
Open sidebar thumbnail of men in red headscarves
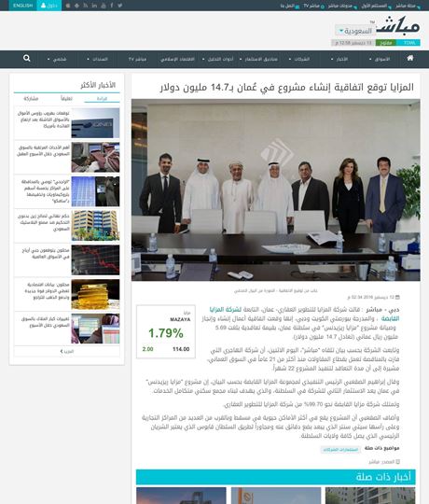[x=95, y=157]
